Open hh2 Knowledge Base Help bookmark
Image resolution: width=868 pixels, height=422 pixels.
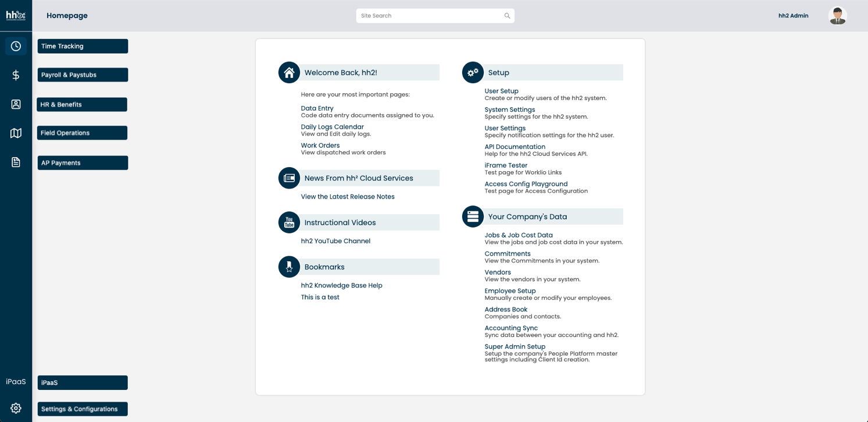pyautogui.click(x=341, y=285)
